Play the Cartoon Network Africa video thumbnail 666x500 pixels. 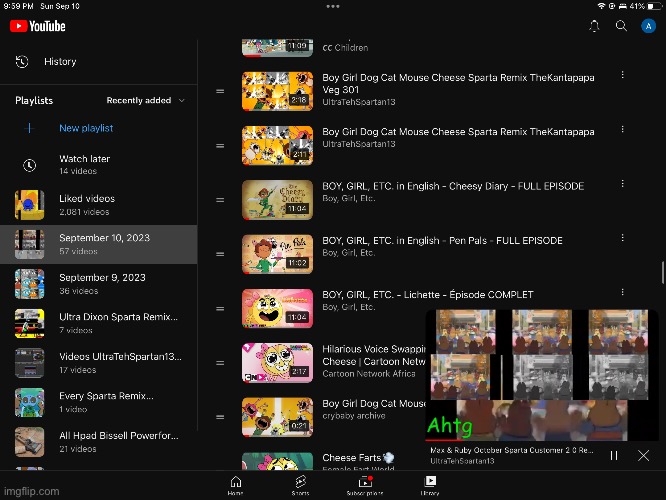(x=277, y=363)
